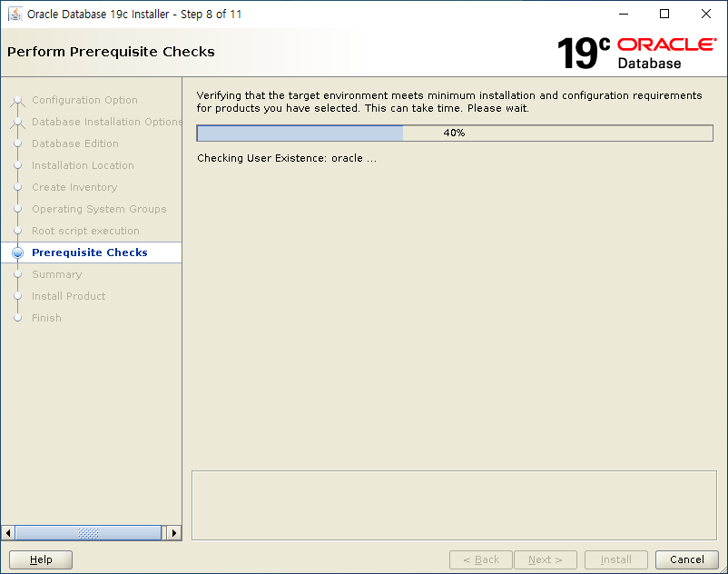Screen dimensions: 728x574
Task: Click the step marker beside Create Inventory
Action: pos(17,187)
